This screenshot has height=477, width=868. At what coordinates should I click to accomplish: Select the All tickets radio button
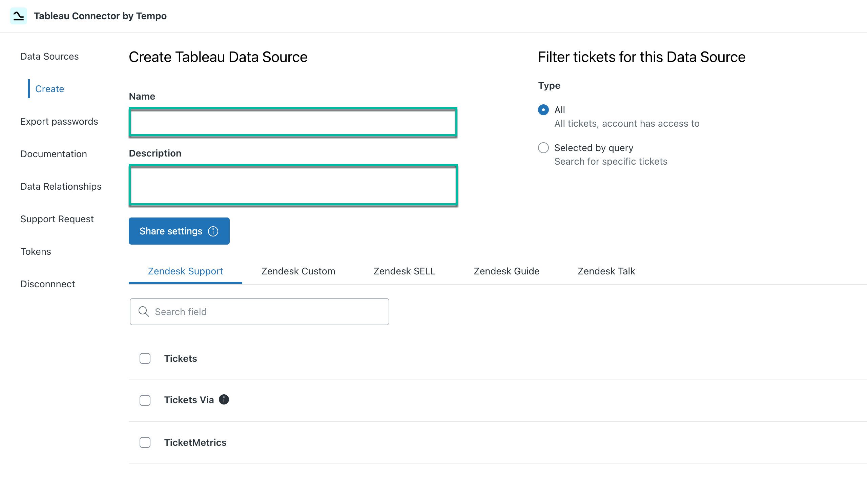(x=543, y=110)
